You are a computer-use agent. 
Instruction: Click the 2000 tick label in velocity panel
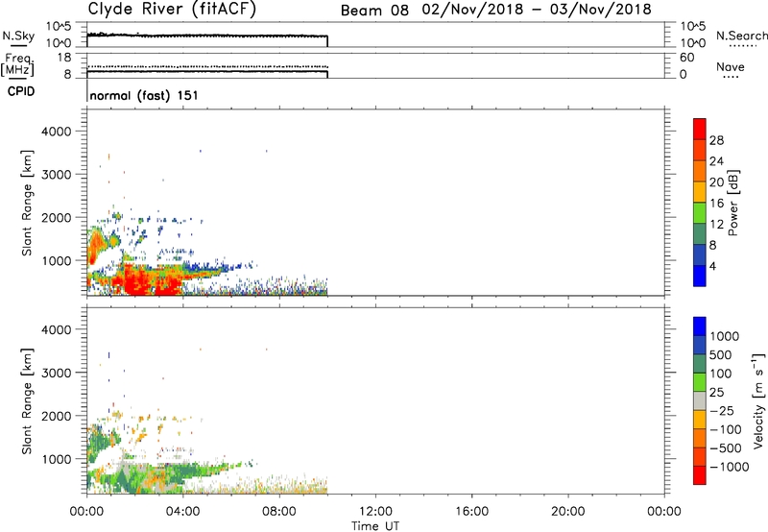click(56, 416)
